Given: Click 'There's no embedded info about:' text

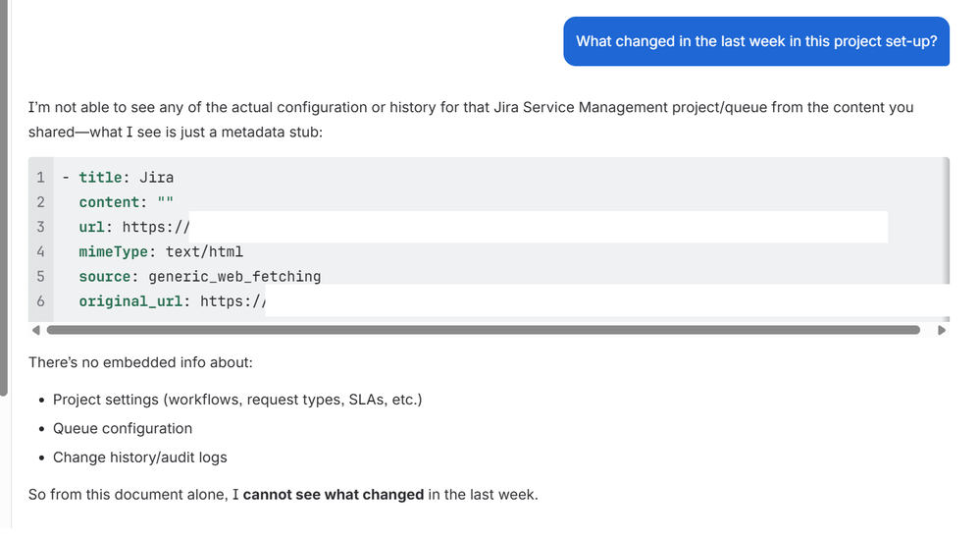Looking at the screenshot, I should coord(140,362).
